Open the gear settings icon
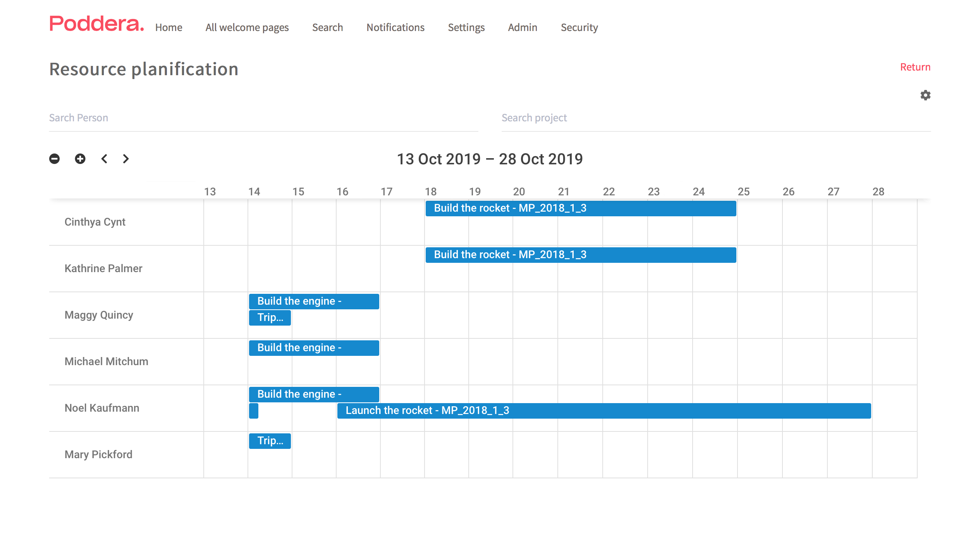The height and width of the screenshot is (545, 980). tap(925, 95)
